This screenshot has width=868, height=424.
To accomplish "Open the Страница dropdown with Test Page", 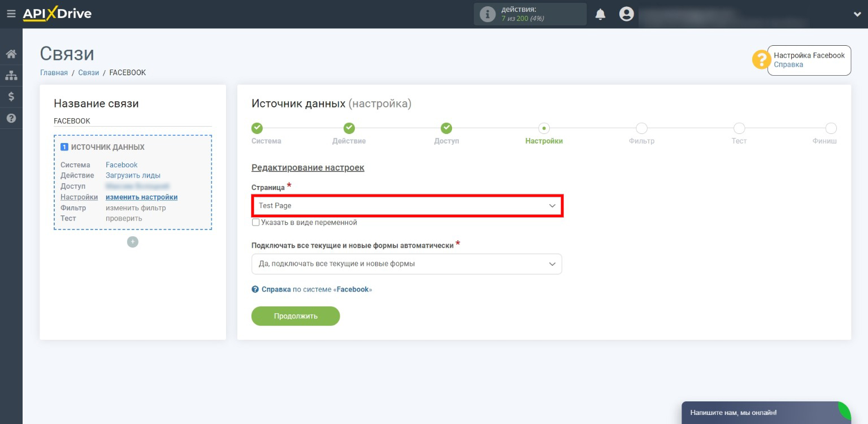I will tap(407, 206).
